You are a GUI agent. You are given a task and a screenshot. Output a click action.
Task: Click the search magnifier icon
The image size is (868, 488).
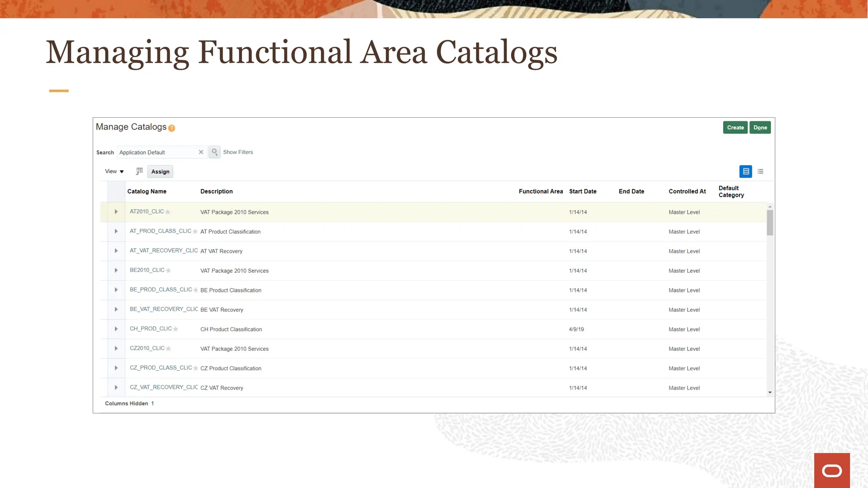click(214, 152)
